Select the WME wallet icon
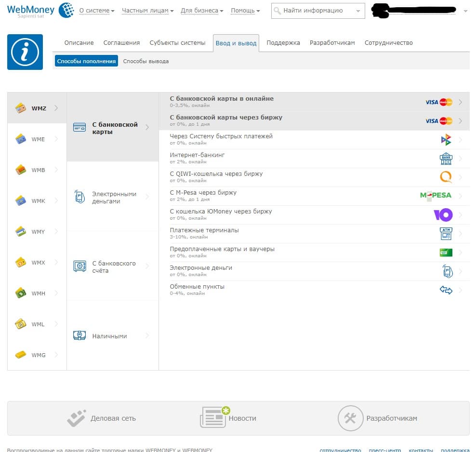 tap(21, 139)
